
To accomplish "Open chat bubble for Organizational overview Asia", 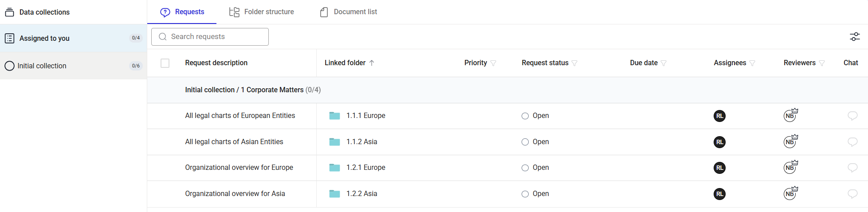I will coord(852,194).
